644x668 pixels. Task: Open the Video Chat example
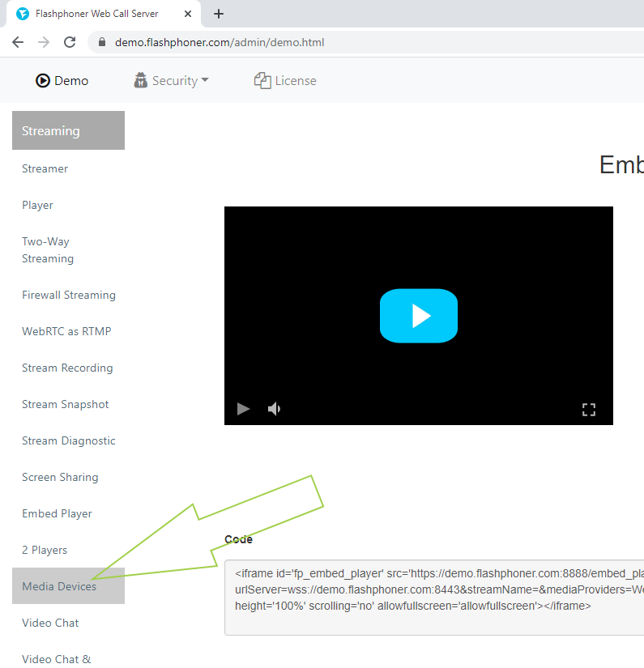50,623
